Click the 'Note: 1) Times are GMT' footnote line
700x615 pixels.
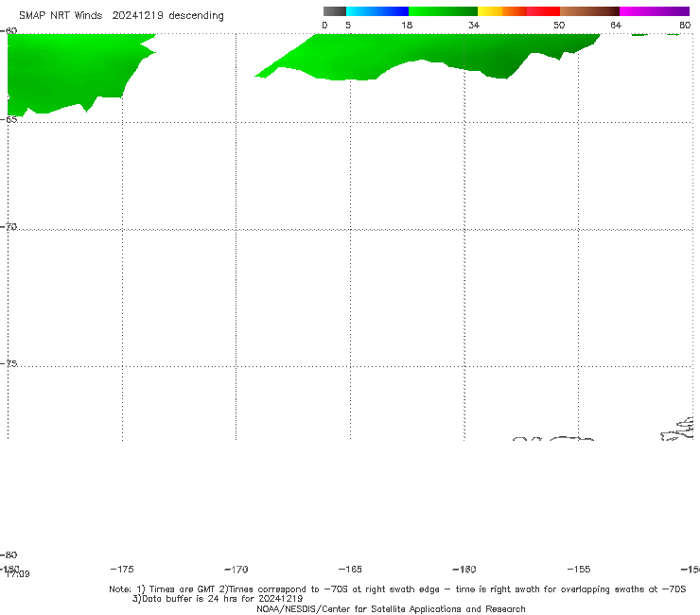pos(397,589)
